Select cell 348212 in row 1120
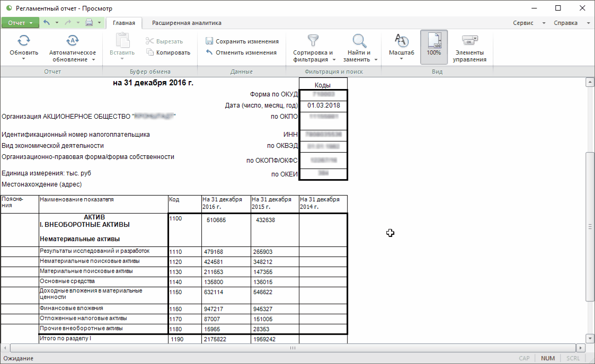 (275, 262)
